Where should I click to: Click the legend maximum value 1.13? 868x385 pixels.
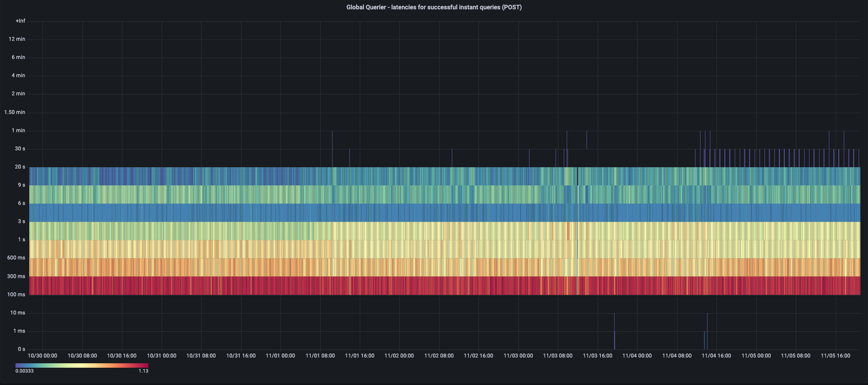144,371
